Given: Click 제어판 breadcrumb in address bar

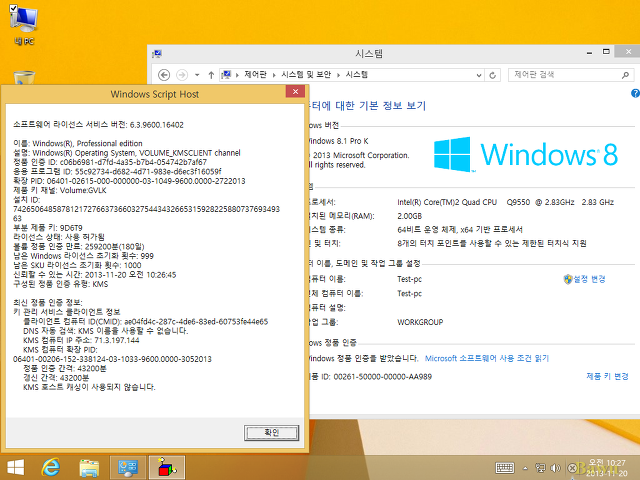Looking at the screenshot, I should 255,74.
